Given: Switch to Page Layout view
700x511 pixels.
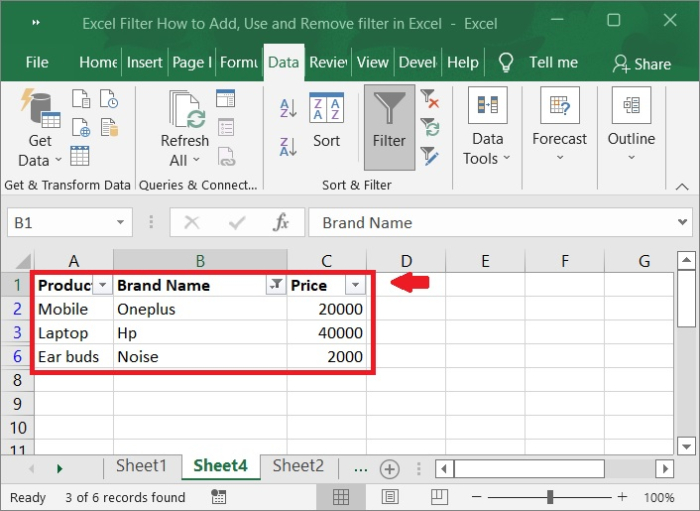Looking at the screenshot, I should point(390,497).
